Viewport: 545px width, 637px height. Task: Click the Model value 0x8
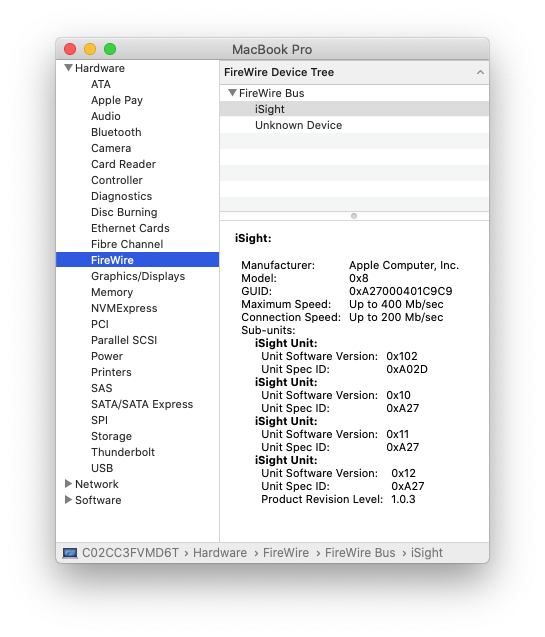pyautogui.click(x=359, y=278)
